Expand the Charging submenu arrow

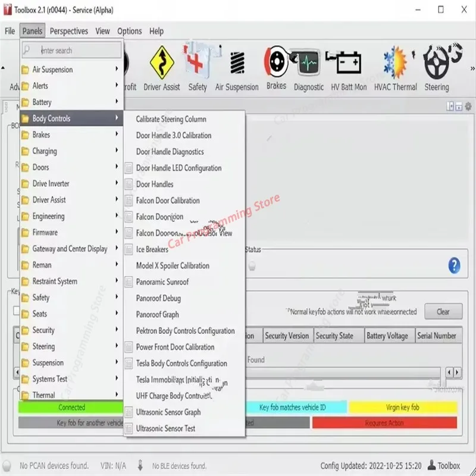[x=117, y=150]
